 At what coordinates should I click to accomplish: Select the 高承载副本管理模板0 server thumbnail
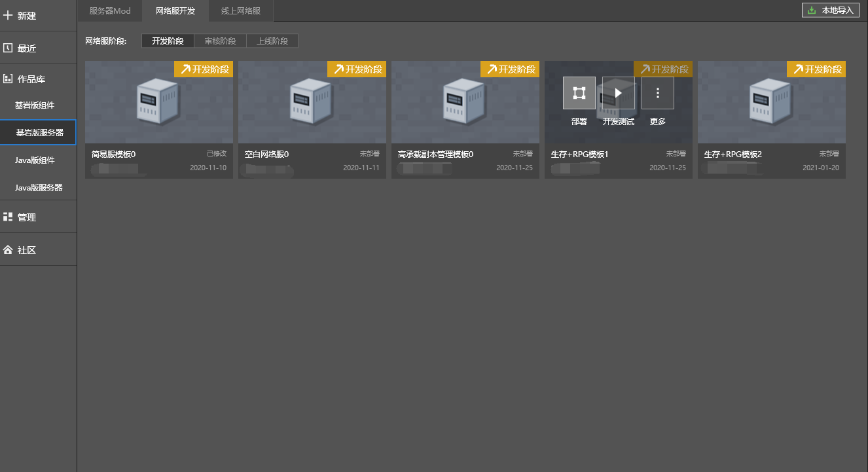(x=465, y=102)
